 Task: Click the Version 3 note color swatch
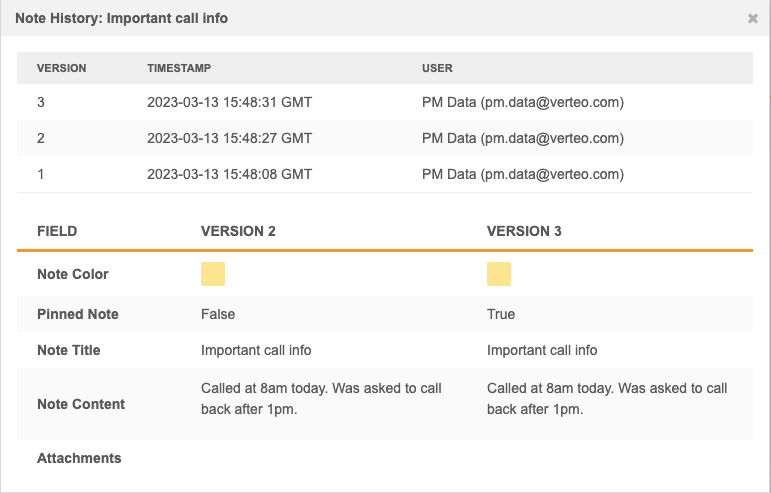pos(499,274)
